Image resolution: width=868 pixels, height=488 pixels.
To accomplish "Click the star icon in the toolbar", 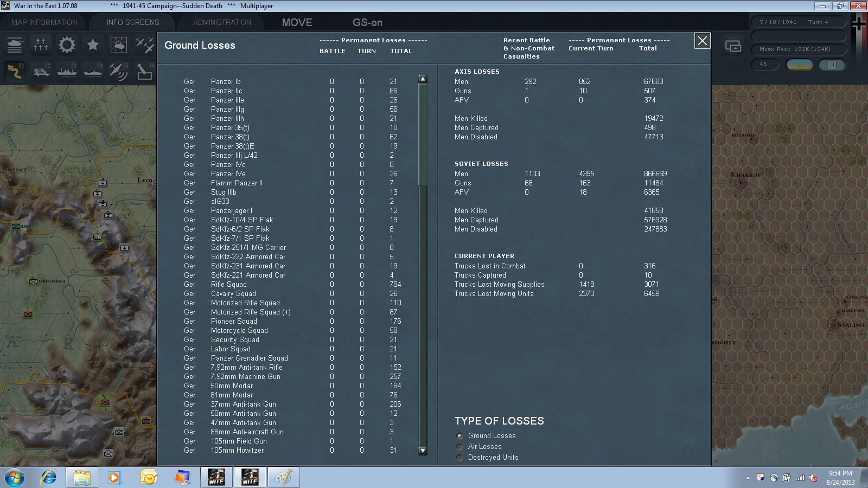I will click(x=93, y=44).
